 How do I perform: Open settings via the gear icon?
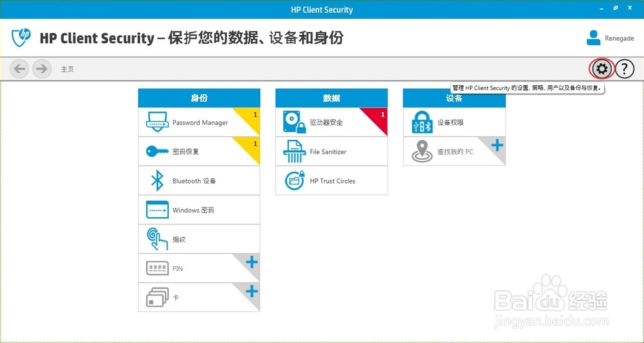point(601,69)
